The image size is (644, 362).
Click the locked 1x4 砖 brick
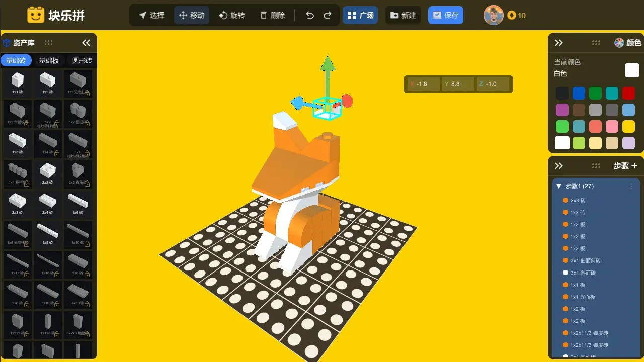coord(48,143)
